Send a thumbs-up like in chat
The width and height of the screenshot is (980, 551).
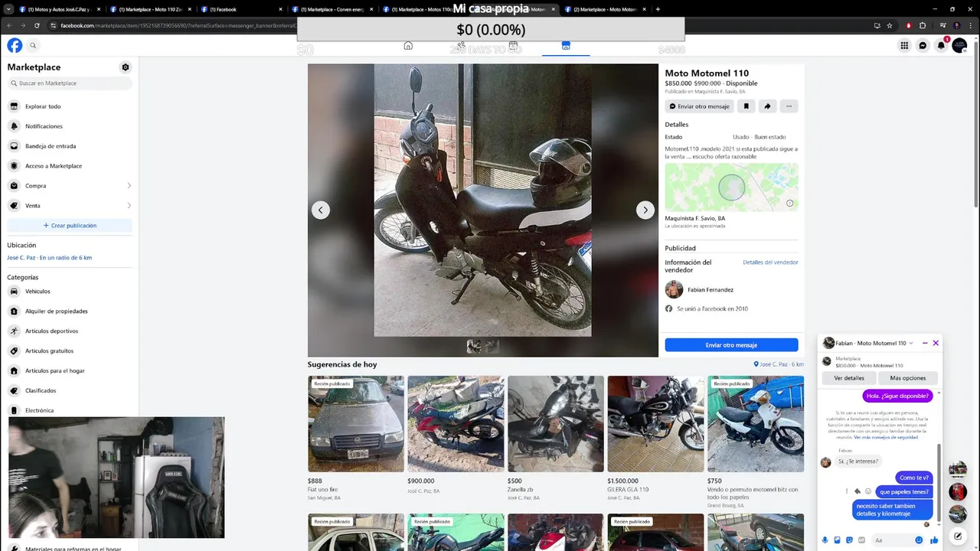[x=934, y=540]
